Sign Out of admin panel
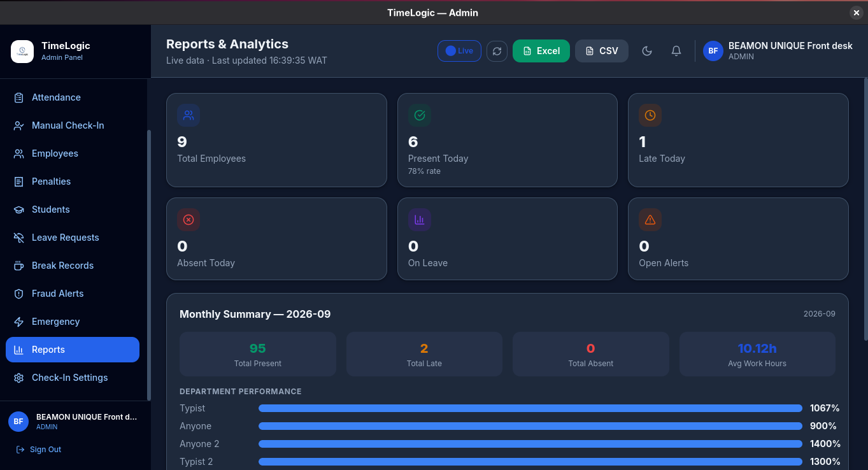The image size is (868, 470). coord(38,450)
